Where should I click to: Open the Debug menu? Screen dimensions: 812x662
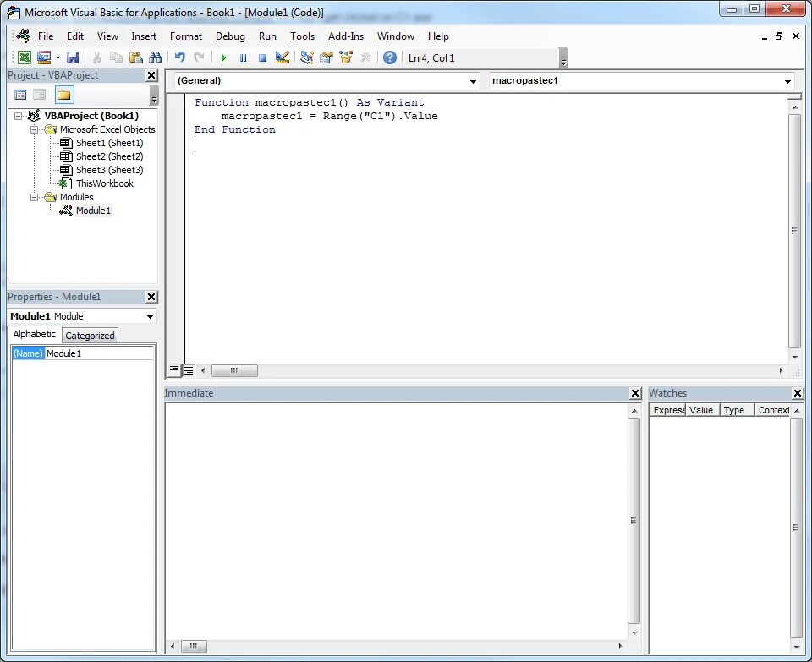pos(230,36)
